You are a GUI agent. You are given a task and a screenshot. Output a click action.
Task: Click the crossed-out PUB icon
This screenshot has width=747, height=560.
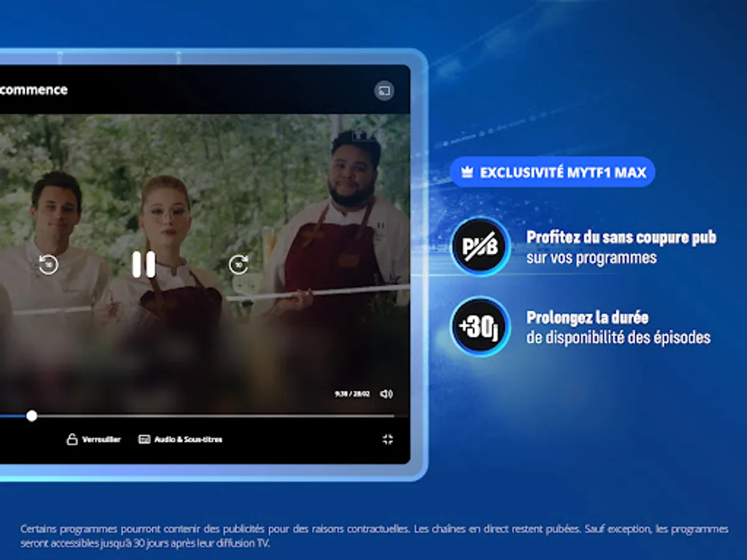pyautogui.click(x=481, y=246)
